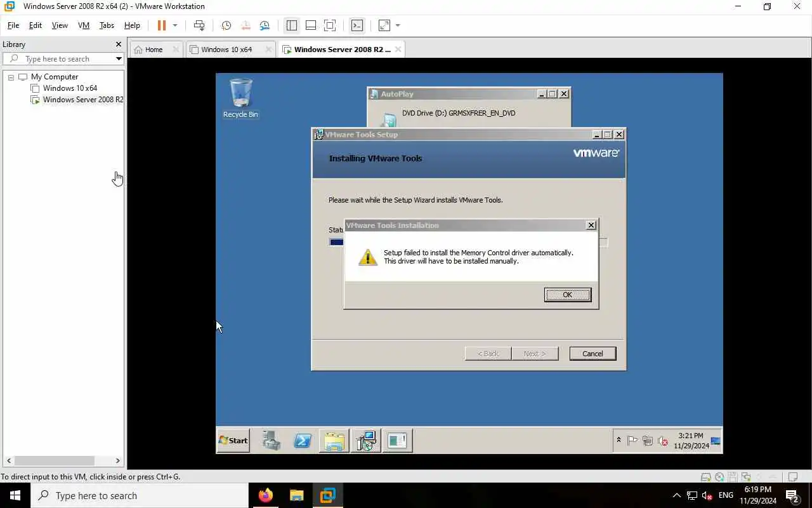
Task: Collapse the My Computer tree node
Action: tap(11, 77)
